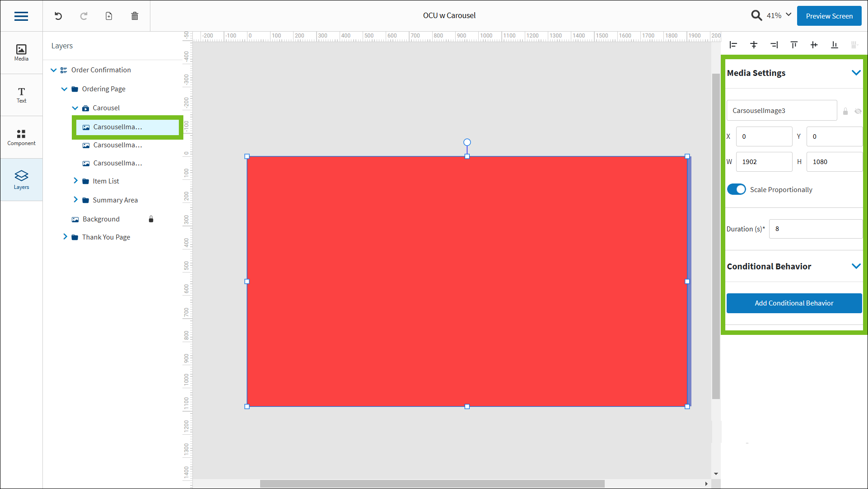
Task: Toggle lock icon next to name field
Action: pos(845,111)
